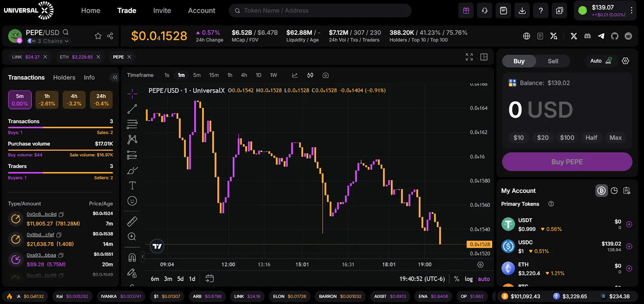Image resolution: width=644 pixels, height=304 pixels.
Task: Toggle percent scale on chart
Action: pyautogui.click(x=456, y=279)
